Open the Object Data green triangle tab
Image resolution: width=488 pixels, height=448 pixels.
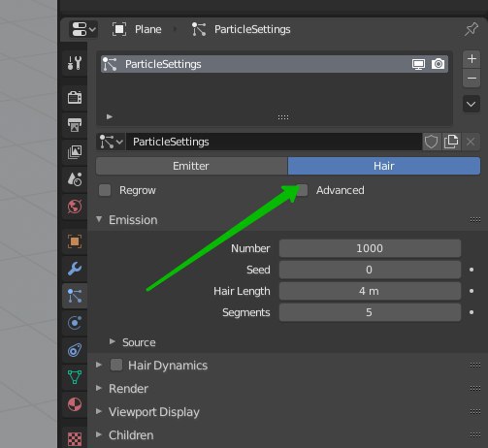[x=75, y=377]
